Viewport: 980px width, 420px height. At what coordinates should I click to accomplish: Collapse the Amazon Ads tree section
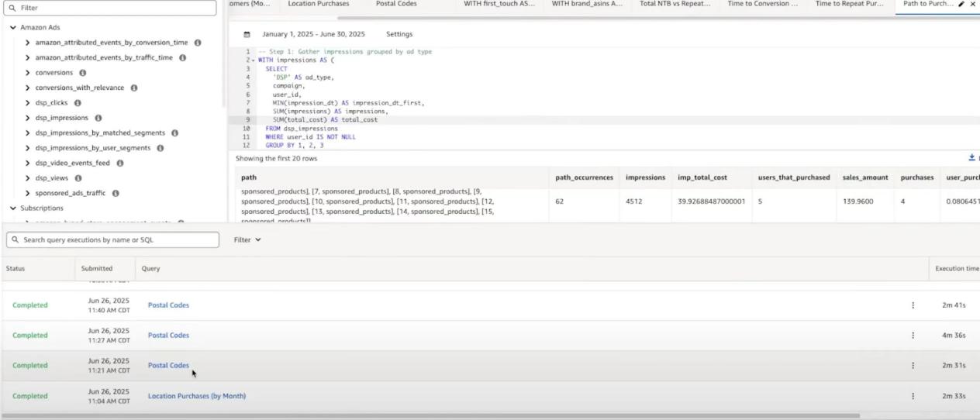(x=13, y=27)
